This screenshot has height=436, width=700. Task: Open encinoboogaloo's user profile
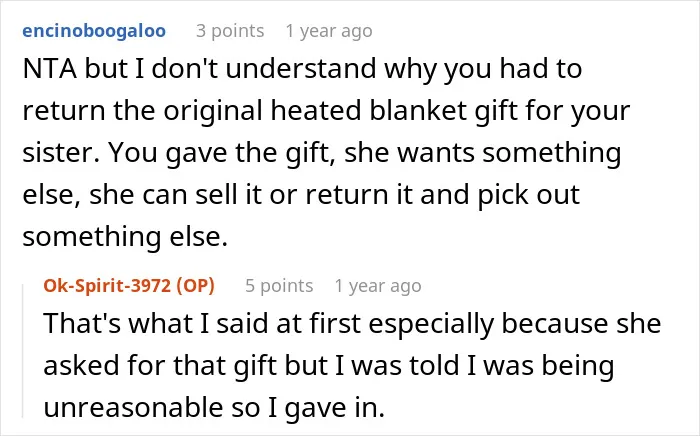tap(94, 31)
